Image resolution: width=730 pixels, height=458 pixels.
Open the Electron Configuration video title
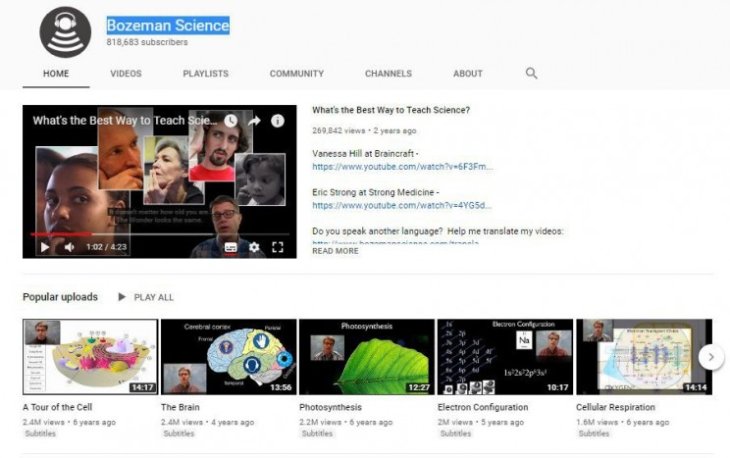[x=483, y=408]
